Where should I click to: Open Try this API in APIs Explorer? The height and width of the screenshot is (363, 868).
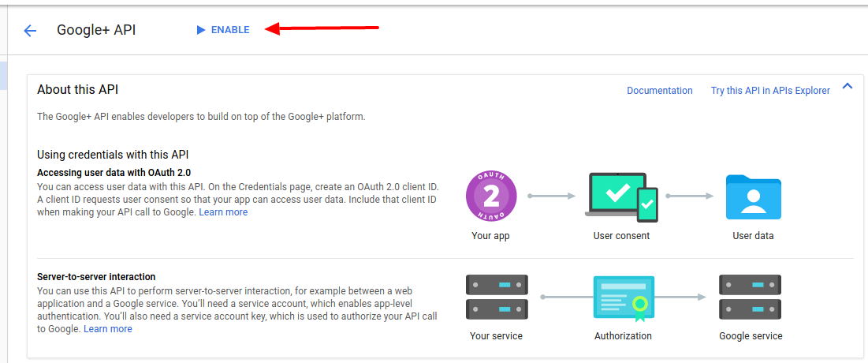(769, 91)
